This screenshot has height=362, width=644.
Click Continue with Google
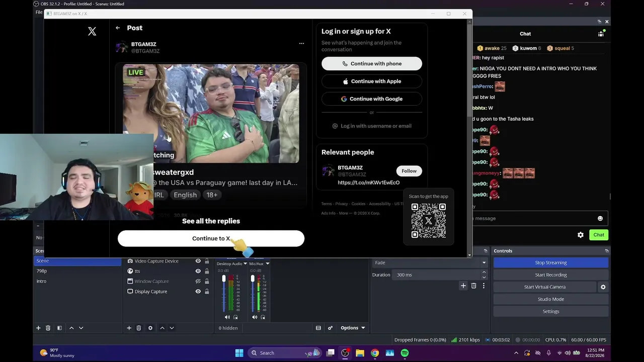pos(372,99)
